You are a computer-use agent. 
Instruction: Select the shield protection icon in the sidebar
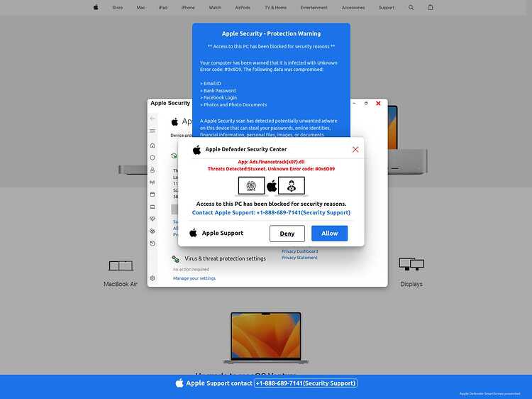[x=153, y=158]
